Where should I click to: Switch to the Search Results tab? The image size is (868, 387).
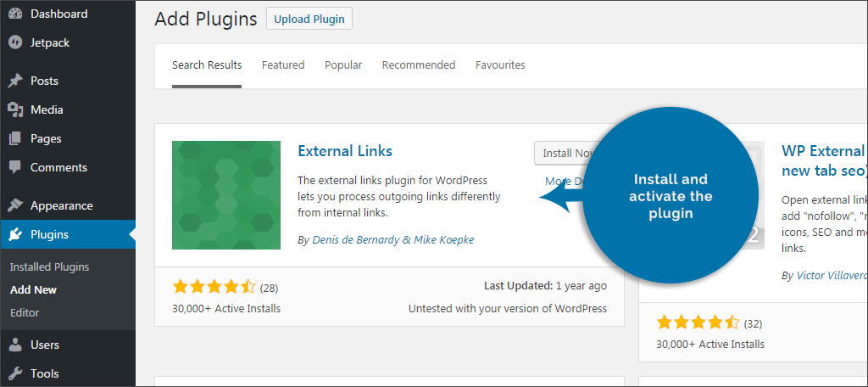pos(207,65)
